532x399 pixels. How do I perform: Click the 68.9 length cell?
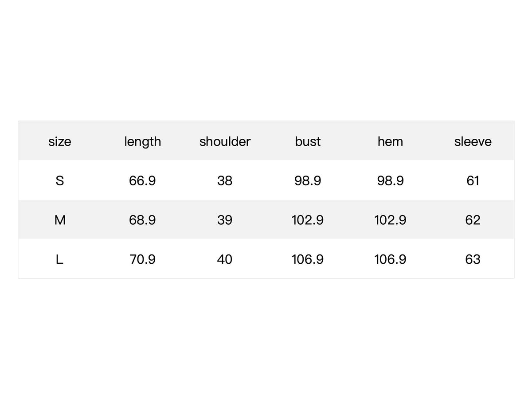tap(142, 220)
